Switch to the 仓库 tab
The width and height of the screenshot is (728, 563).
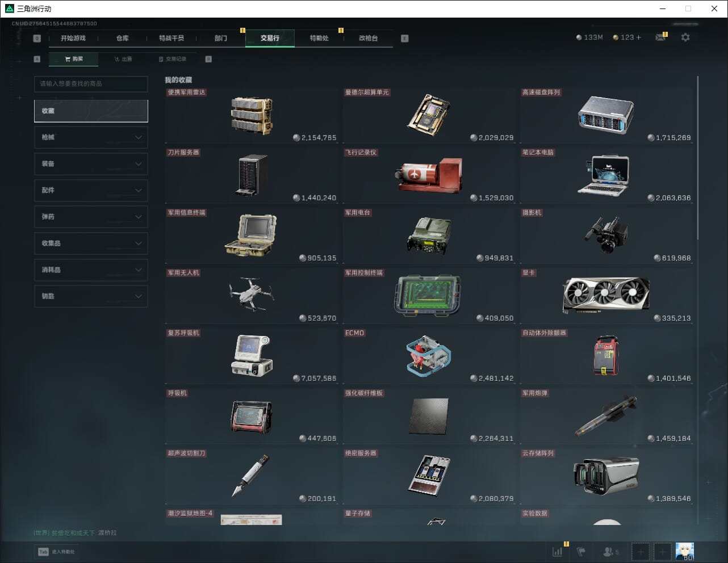(x=122, y=38)
